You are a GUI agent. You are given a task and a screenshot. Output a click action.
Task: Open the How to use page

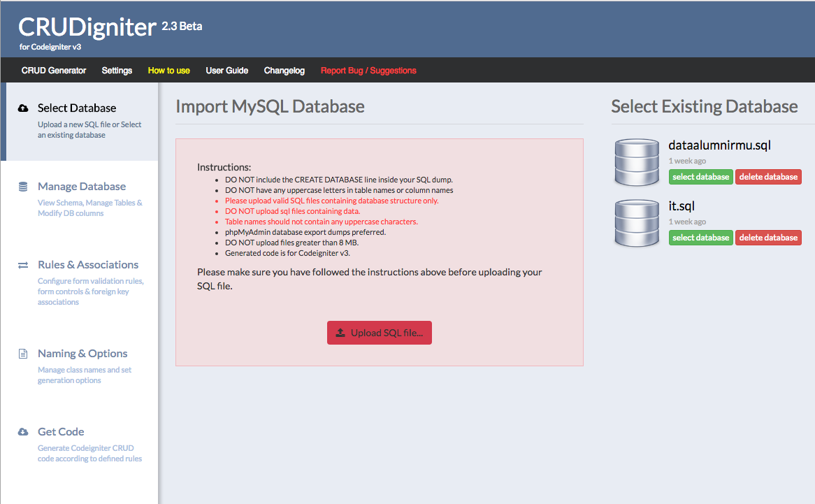pyautogui.click(x=169, y=71)
